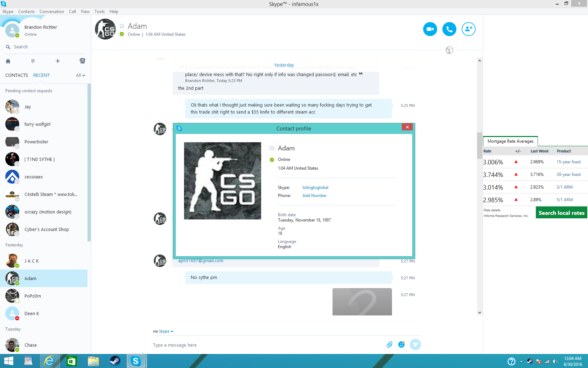Image resolution: width=588 pixels, height=368 pixels.
Task: Open the View menu
Action: [x=85, y=12]
